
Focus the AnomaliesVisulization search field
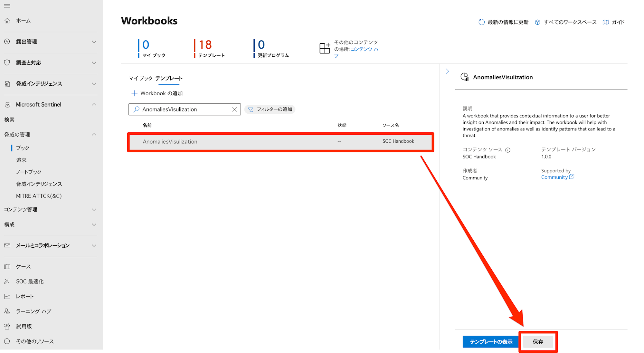pyautogui.click(x=185, y=110)
